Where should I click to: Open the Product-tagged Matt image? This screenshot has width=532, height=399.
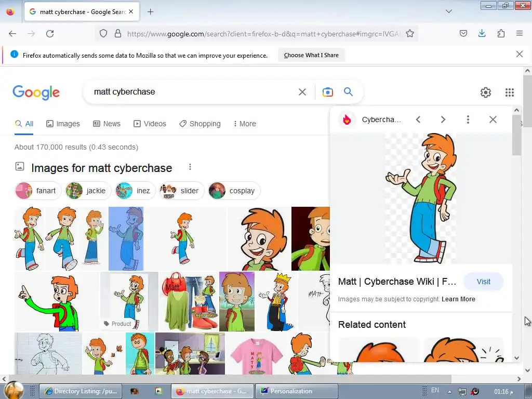click(x=129, y=301)
